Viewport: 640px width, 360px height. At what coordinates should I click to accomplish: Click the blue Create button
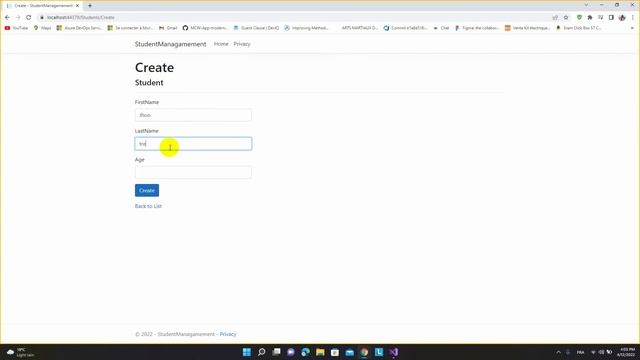point(147,190)
